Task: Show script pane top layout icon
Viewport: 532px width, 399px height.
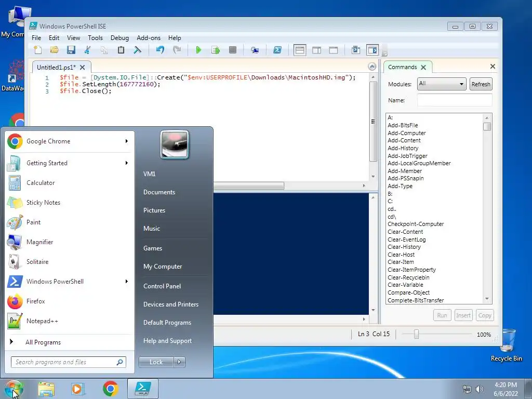Action: pos(300,50)
